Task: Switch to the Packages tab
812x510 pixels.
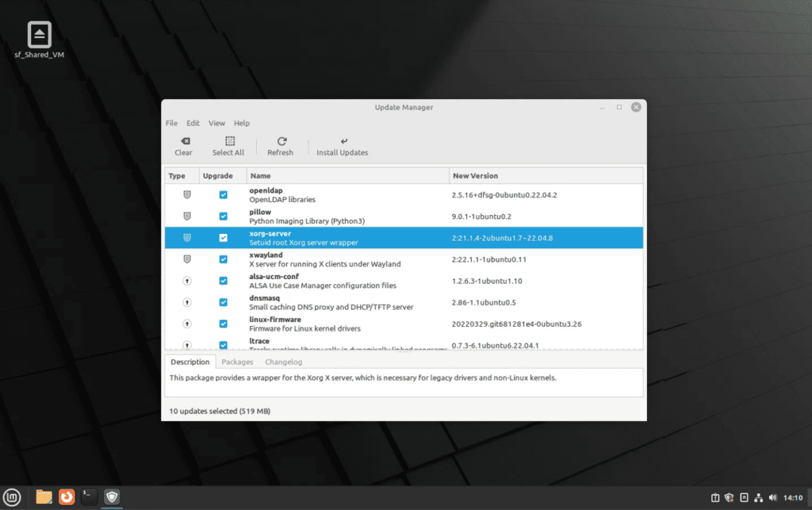Action: click(237, 362)
